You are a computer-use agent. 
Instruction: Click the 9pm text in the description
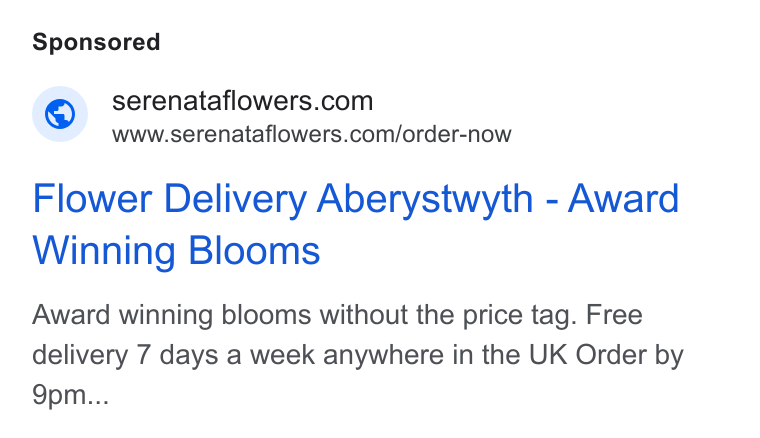60,395
